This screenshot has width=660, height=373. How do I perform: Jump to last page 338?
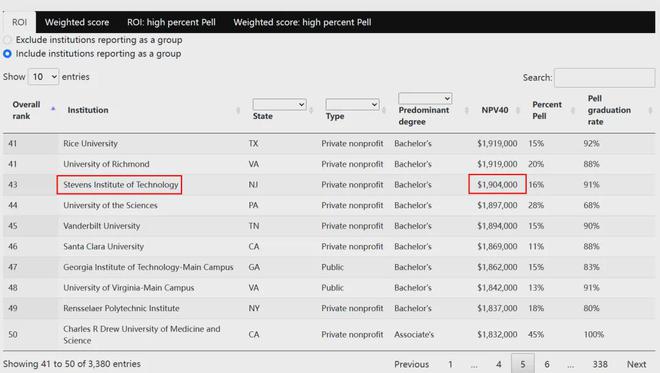(x=600, y=364)
